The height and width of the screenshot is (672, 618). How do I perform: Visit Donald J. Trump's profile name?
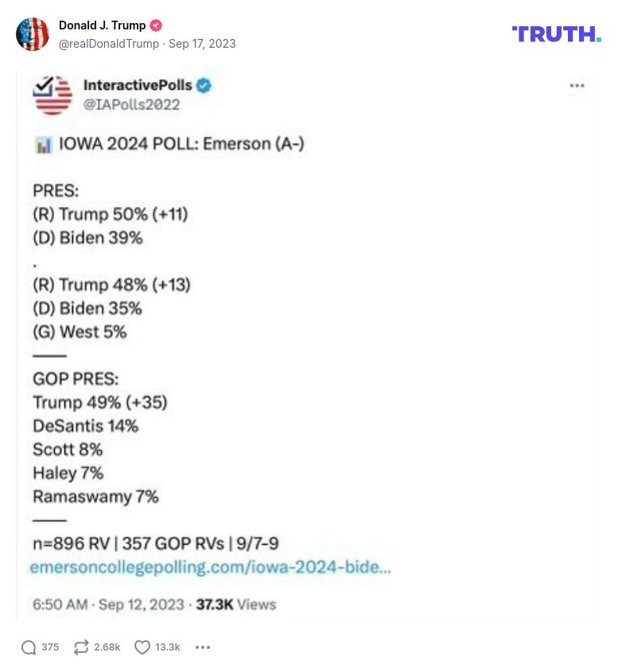102,25
